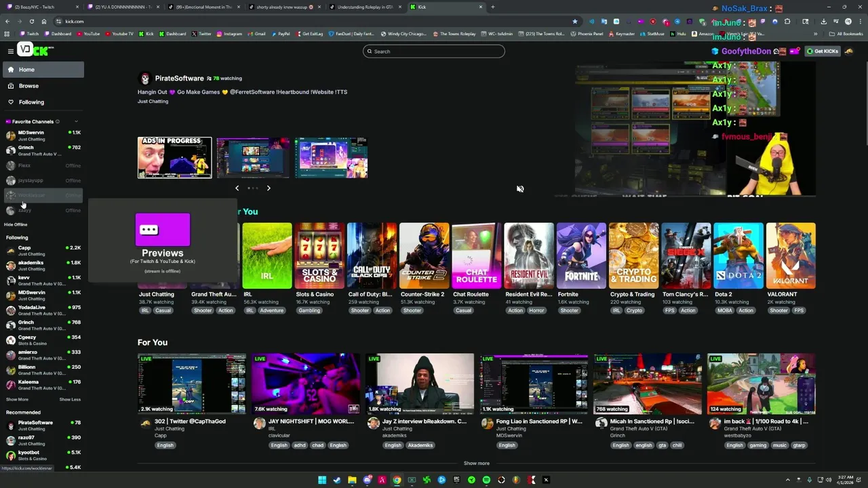Open the Fortnite category card
This screenshot has width=868, height=488.
point(581,256)
